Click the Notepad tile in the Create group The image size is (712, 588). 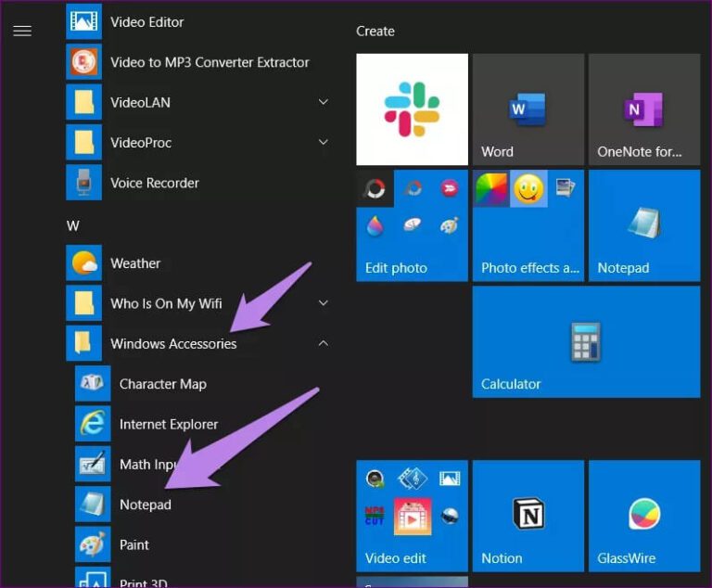643,224
